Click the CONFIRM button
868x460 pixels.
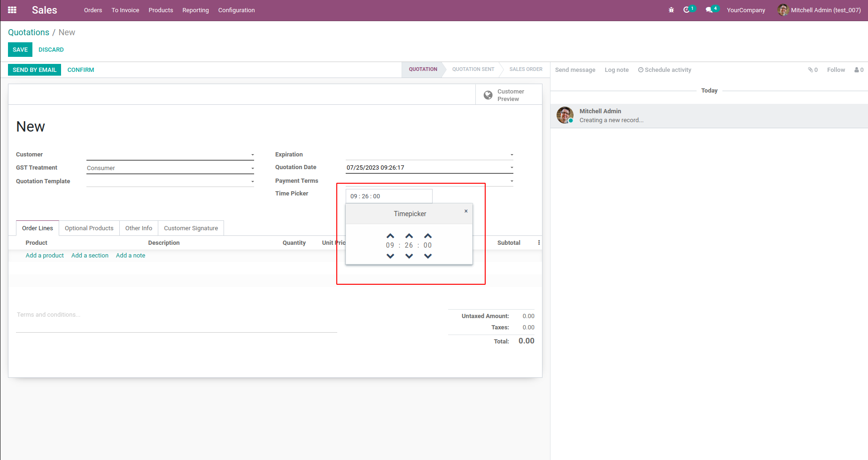[x=81, y=70]
